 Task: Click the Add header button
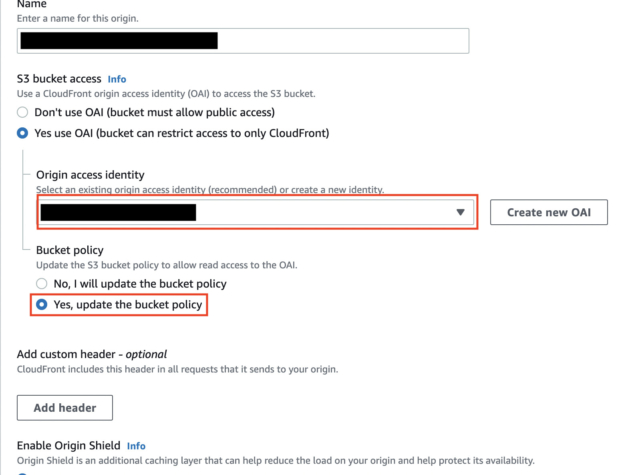65,408
